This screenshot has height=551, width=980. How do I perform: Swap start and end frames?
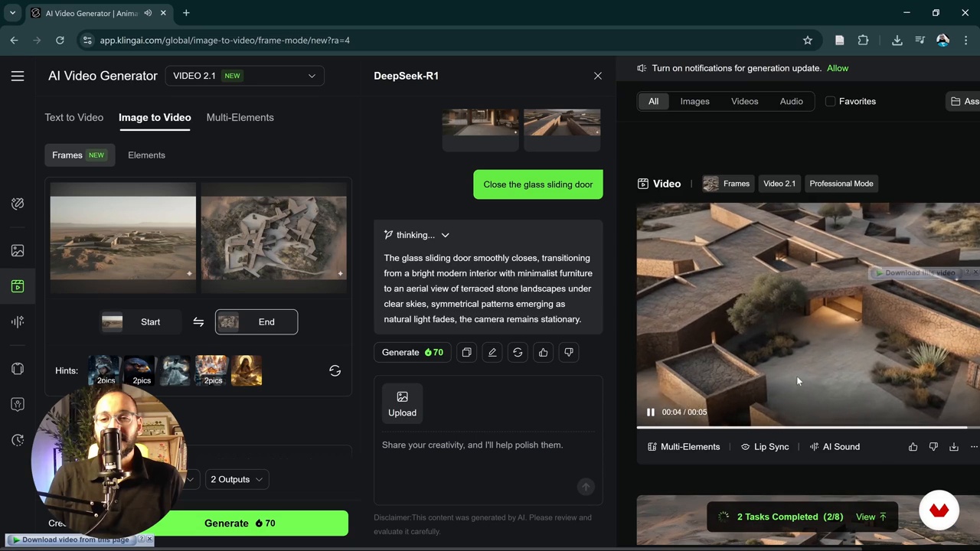198,322
